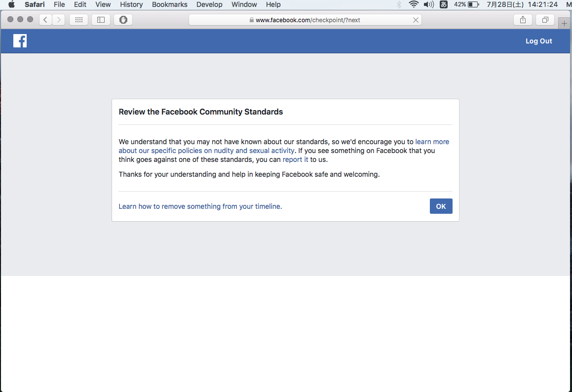Viewport: 572px width, 392px height.
Task: Click the 'Review the Facebook Community Standards' heading
Action: (201, 112)
